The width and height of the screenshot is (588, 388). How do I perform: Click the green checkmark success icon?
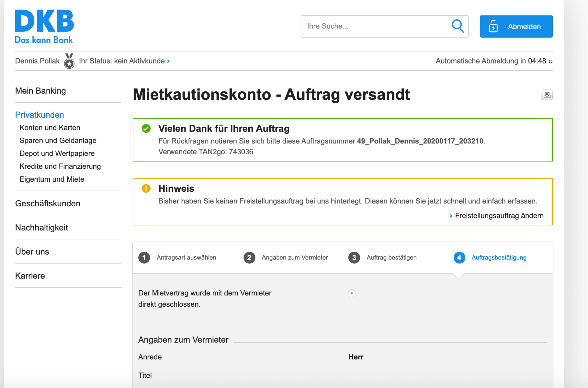[x=147, y=129]
